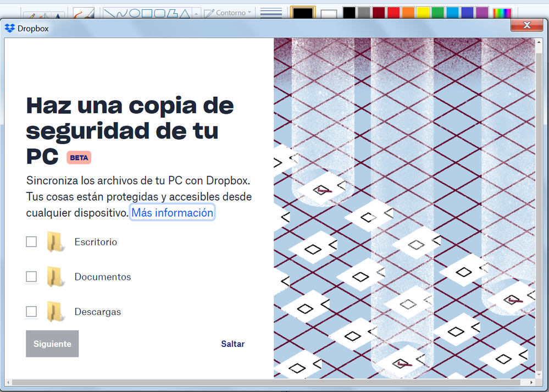The width and height of the screenshot is (549, 392).
Task: Click the Descargas folder icon
Action: [55, 312]
